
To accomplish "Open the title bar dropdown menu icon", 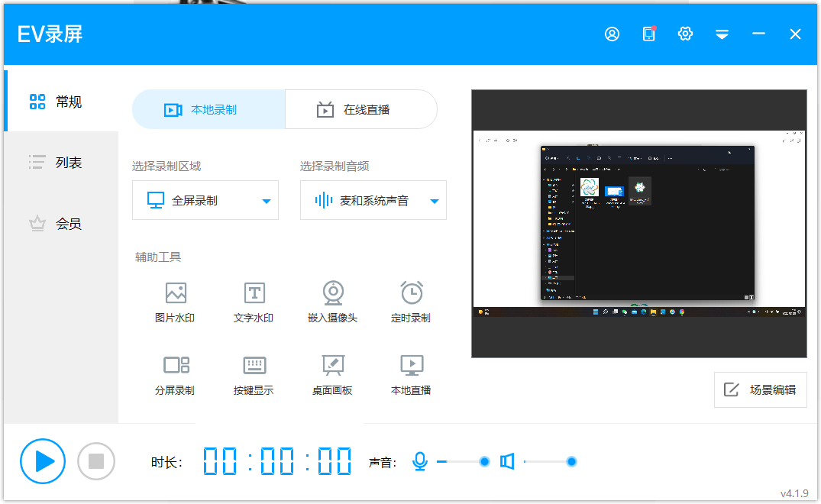I will 722,34.
